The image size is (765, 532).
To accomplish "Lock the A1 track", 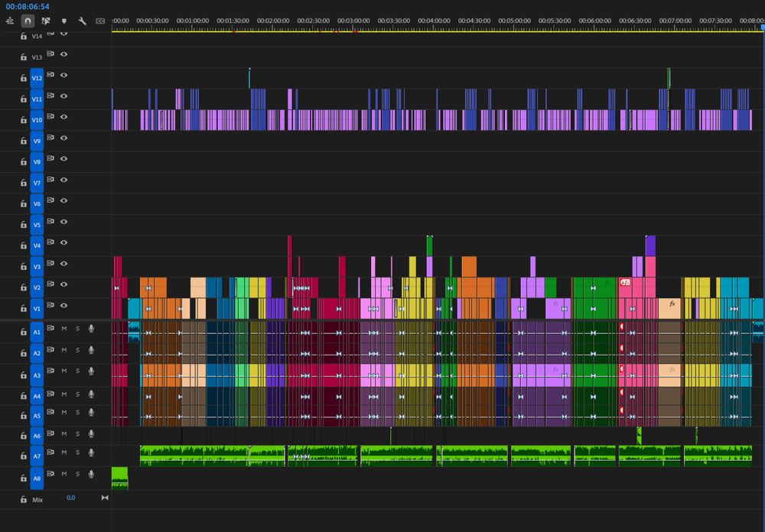I will [24, 332].
